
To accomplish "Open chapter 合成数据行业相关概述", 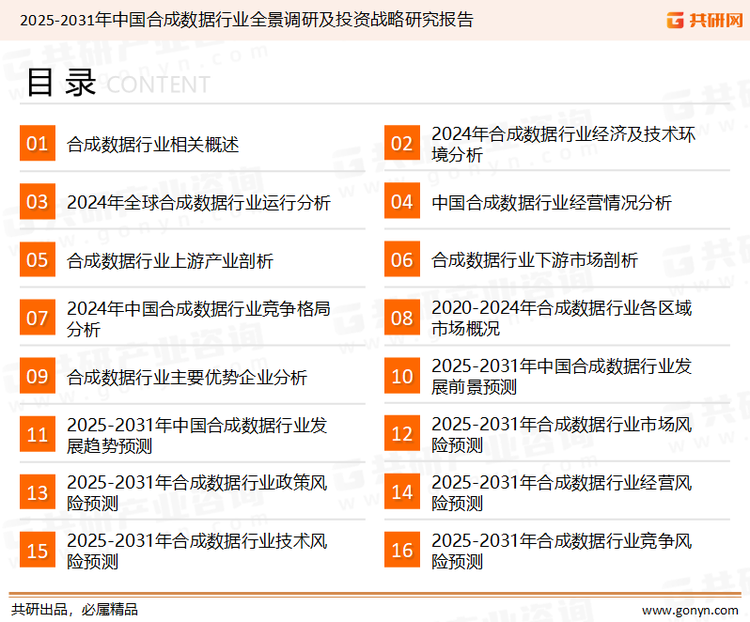I will click(x=153, y=145).
